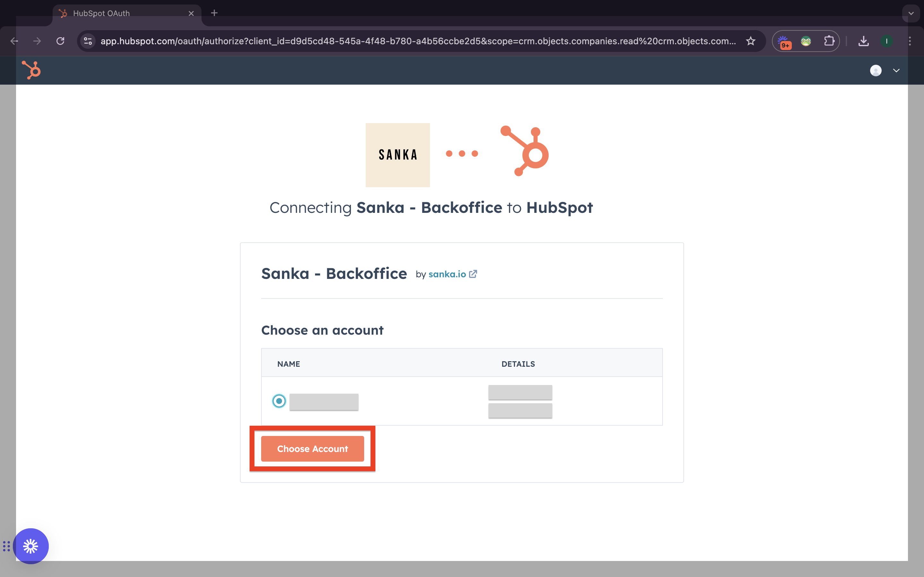Image resolution: width=924 pixels, height=577 pixels.
Task: Select the account radio button
Action: (x=279, y=401)
